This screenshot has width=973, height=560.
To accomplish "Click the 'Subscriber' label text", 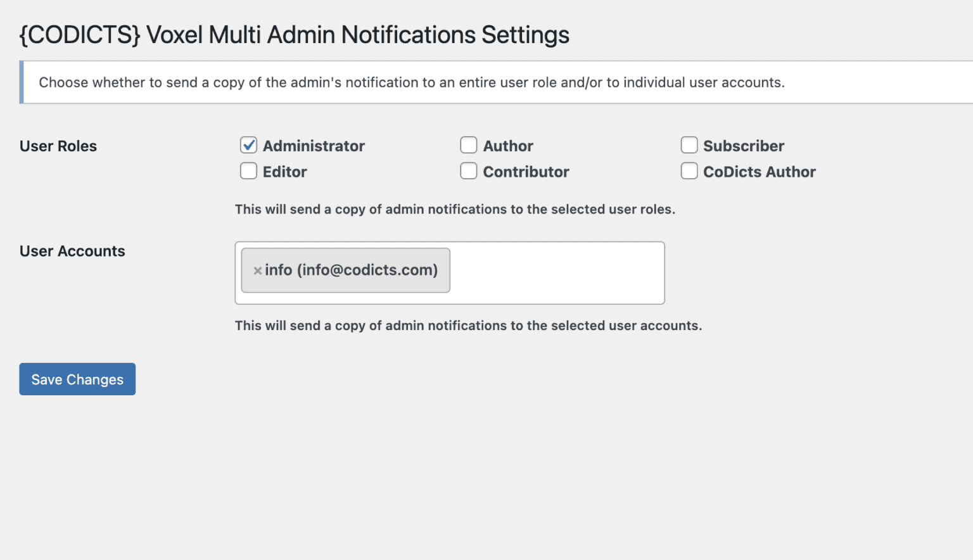I will (x=744, y=146).
